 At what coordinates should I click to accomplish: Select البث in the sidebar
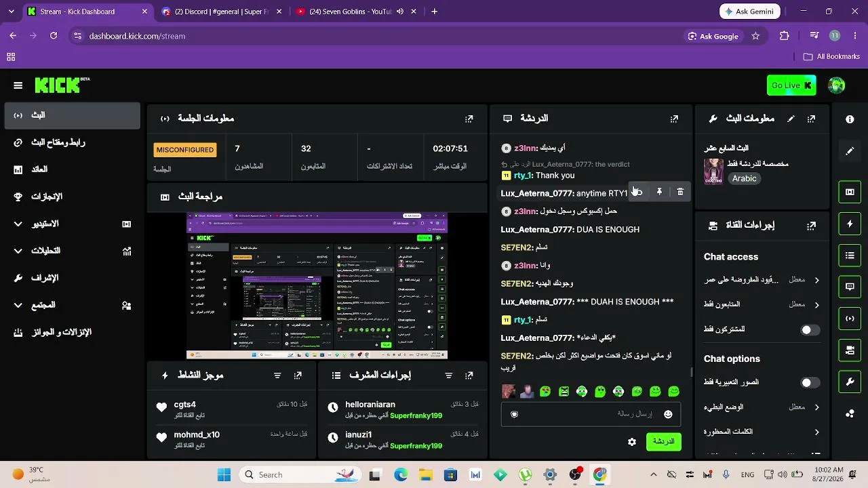pos(72,115)
